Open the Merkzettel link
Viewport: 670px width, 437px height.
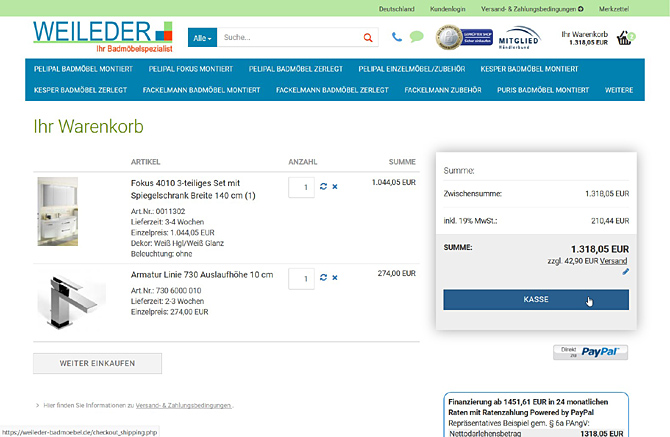click(614, 9)
